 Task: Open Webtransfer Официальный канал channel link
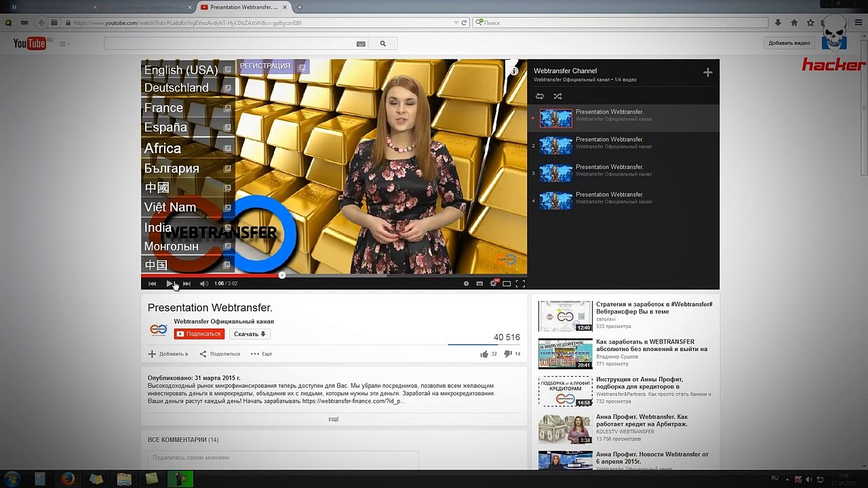(224, 321)
